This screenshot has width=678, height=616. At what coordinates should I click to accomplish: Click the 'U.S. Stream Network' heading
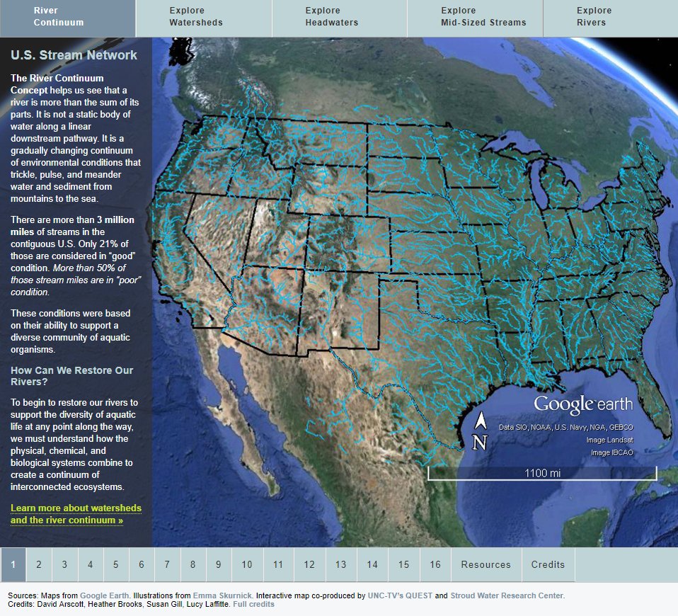tap(74, 55)
